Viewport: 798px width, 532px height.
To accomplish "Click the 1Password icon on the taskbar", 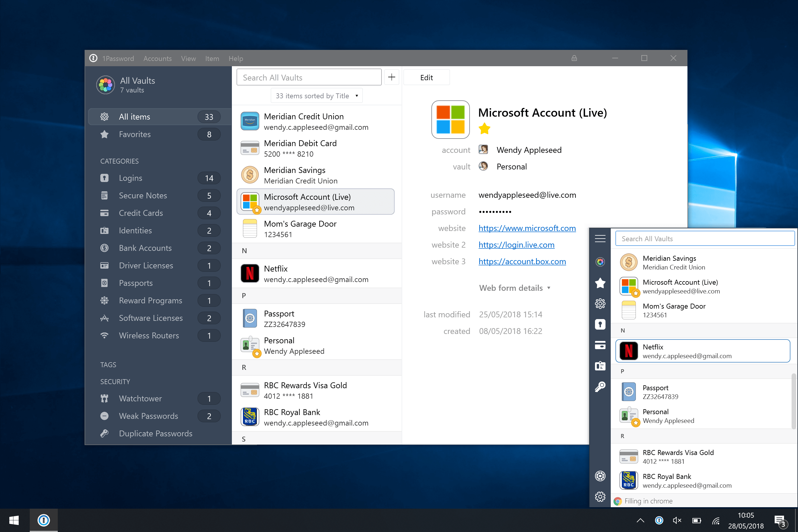I will tap(43, 520).
